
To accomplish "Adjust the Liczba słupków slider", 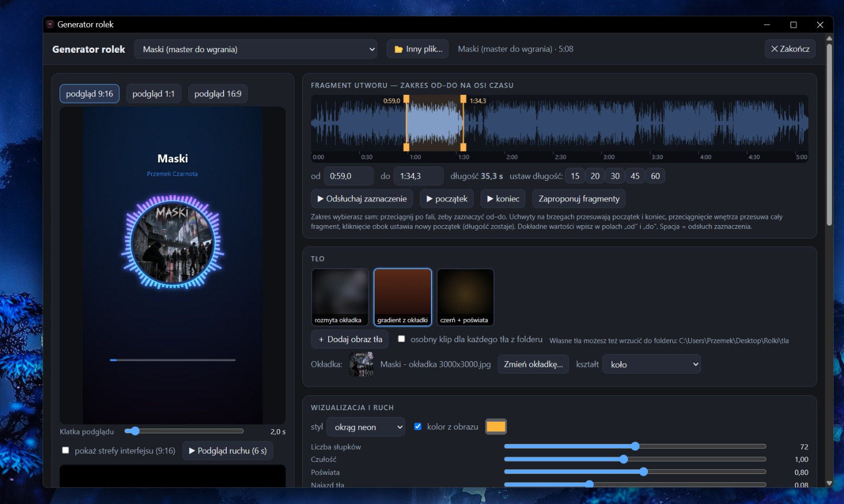I will (x=635, y=447).
